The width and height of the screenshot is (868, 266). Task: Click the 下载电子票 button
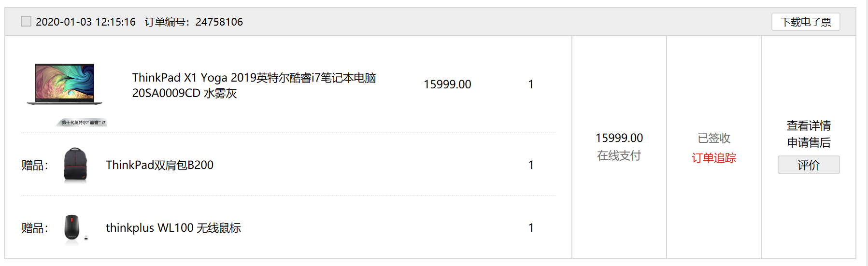(x=806, y=22)
